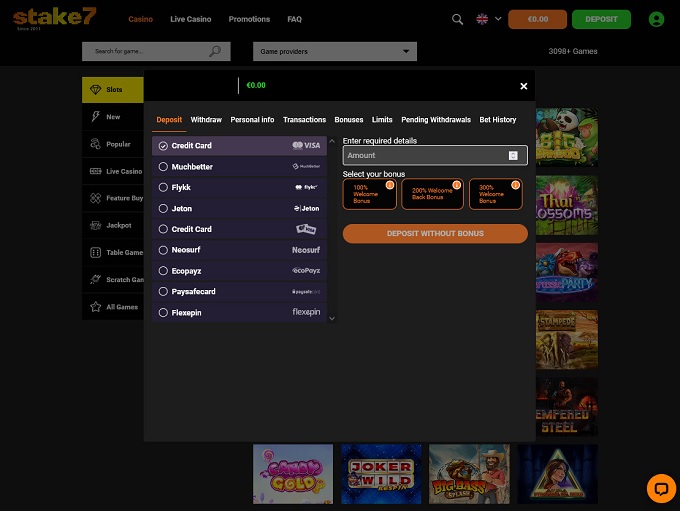The width and height of the screenshot is (680, 511).
Task: Click the search magnifier icon in header
Action: (458, 19)
